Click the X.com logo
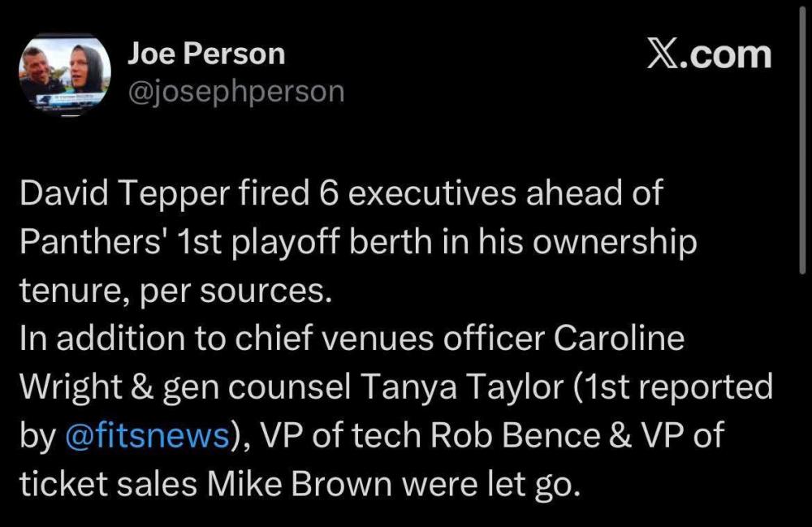The image size is (812, 527). pos(708,55)
